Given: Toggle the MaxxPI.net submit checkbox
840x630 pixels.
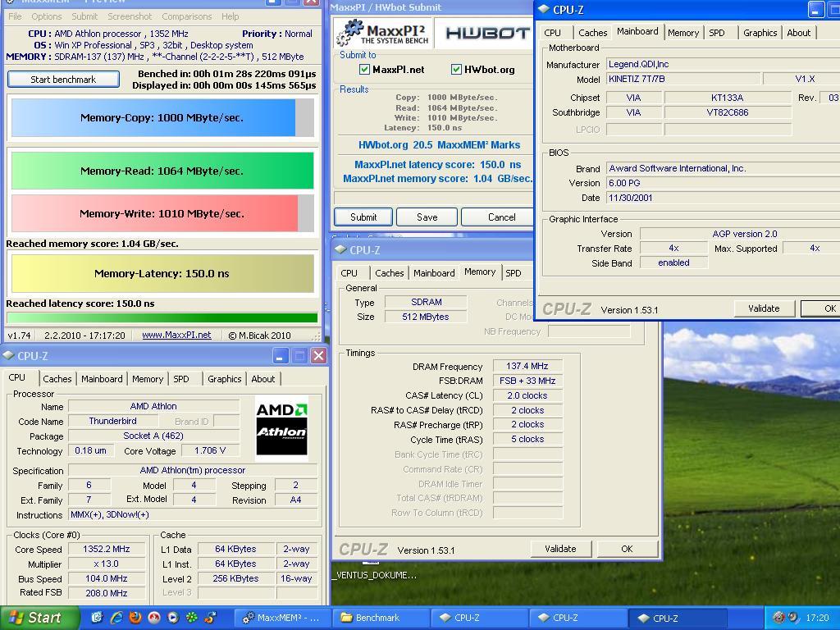Looking at the screenshot, I should 364,69.
